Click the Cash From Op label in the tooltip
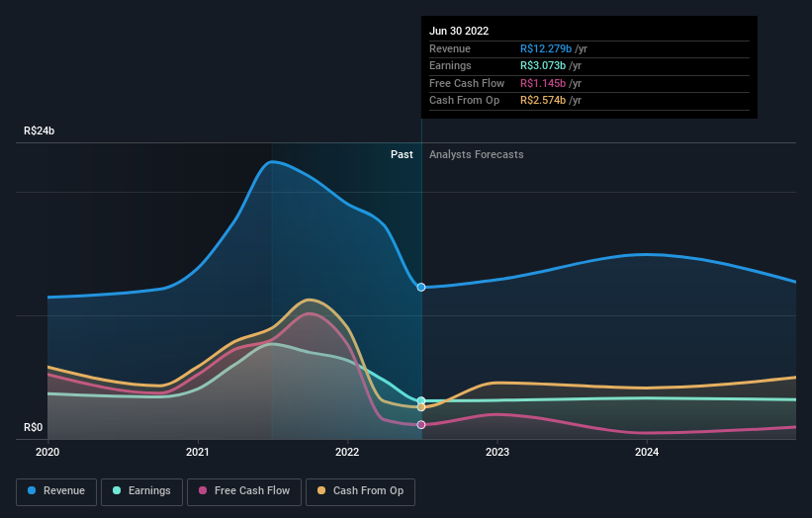Image resolution: width=812 pixels, height=518 pixels. 464,101
